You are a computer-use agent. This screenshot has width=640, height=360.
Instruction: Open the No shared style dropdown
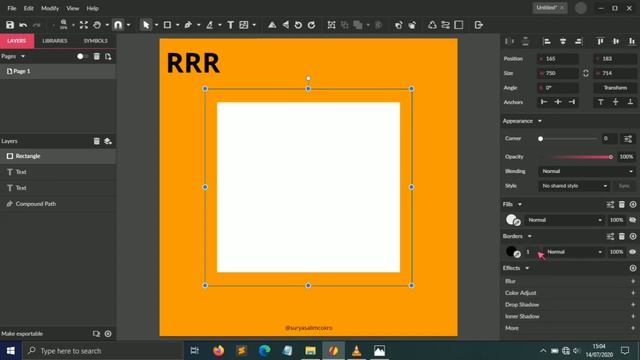574,186
